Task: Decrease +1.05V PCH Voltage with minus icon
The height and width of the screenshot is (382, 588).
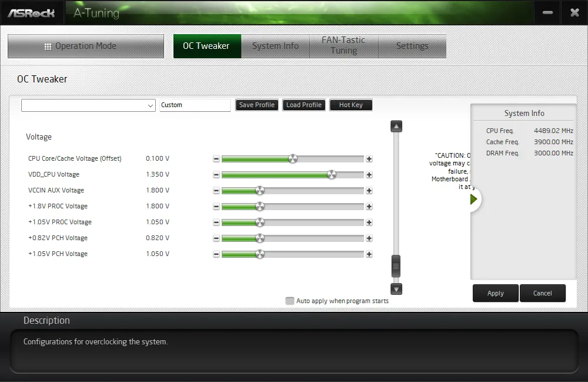Action: tap(216, 254)
